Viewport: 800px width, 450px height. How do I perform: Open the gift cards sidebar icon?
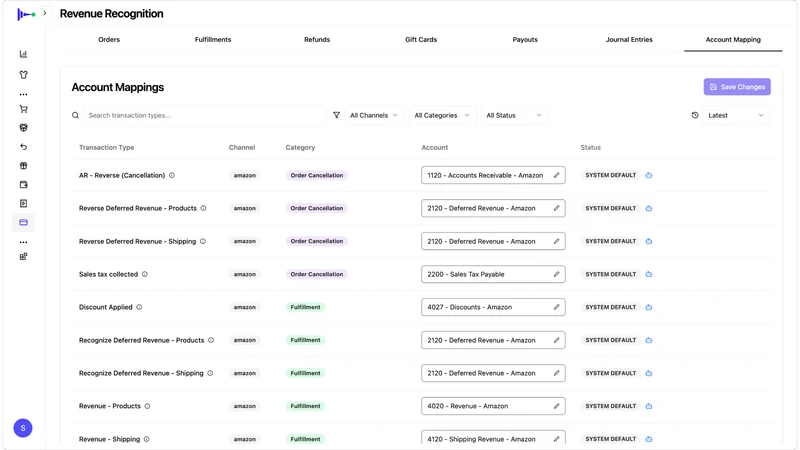pos(23,166)
